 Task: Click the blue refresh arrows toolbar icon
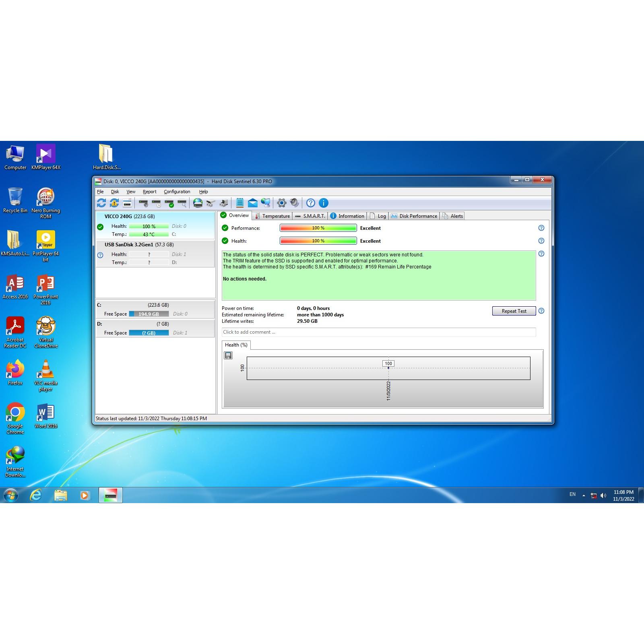(x=101, y=203)
